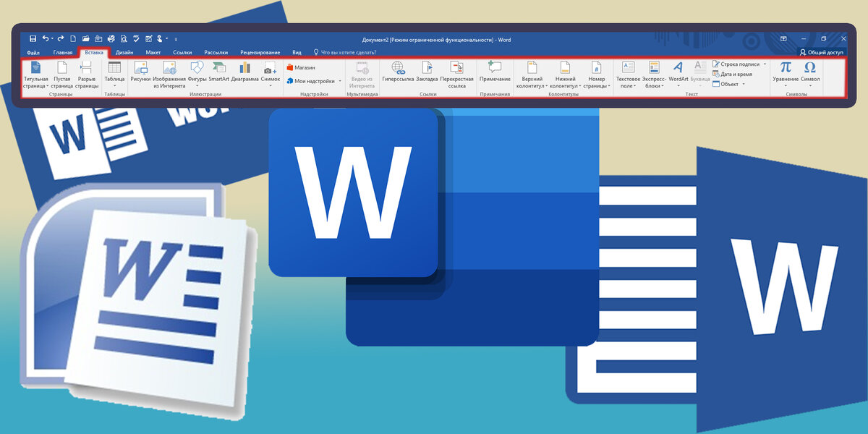Switch to the Главная tab
Image resolution: width=868 pixels, height=434 pixels.
62,52
